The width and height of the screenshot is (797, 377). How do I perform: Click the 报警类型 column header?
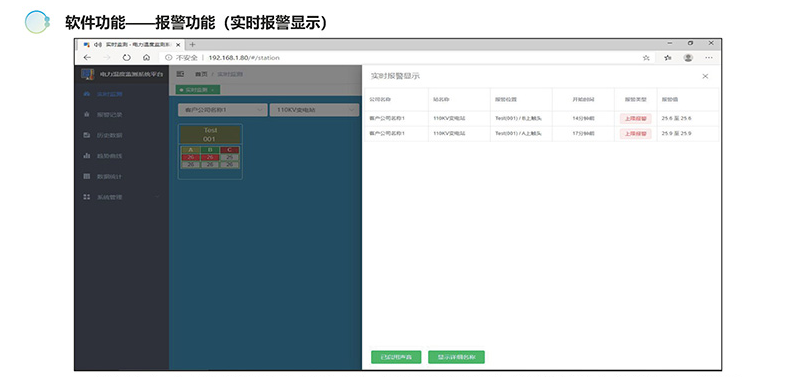click(635, 100)
